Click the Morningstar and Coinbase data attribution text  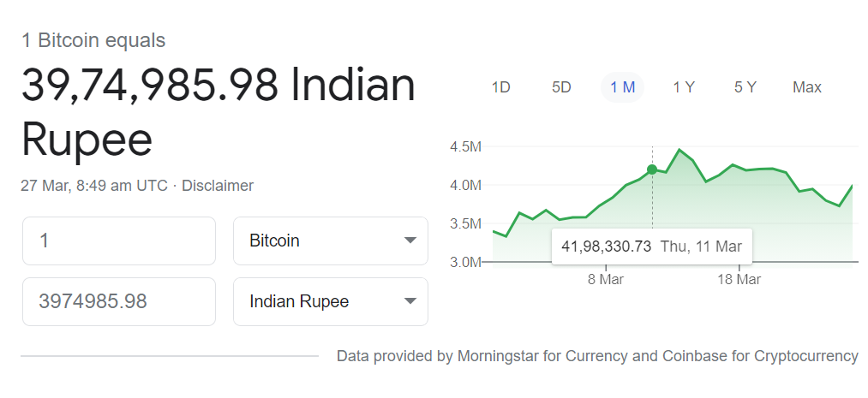coord(597,356)
